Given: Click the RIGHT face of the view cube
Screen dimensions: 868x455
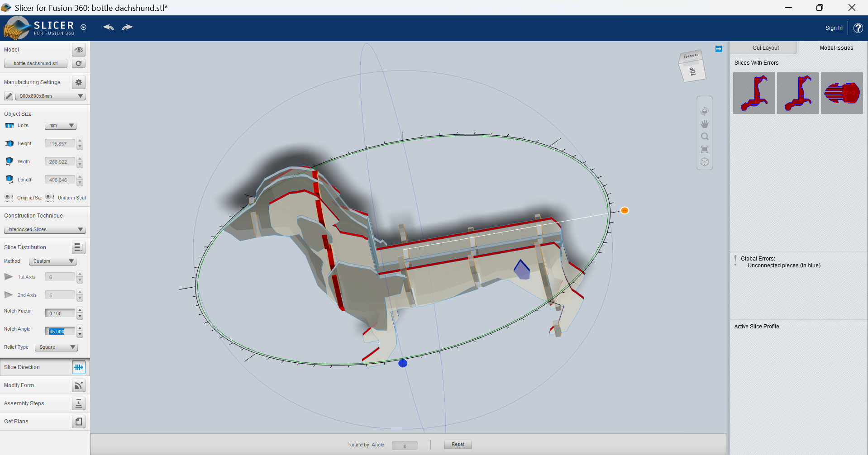Looking at the screenshot, I should tap(691, 56).
